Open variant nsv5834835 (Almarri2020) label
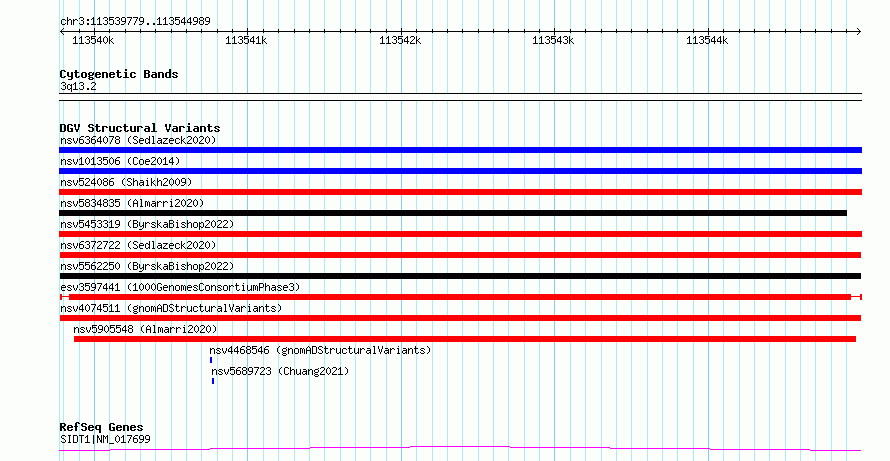The width and height of the screenshot is (890, 461). (x=132, y=203)
